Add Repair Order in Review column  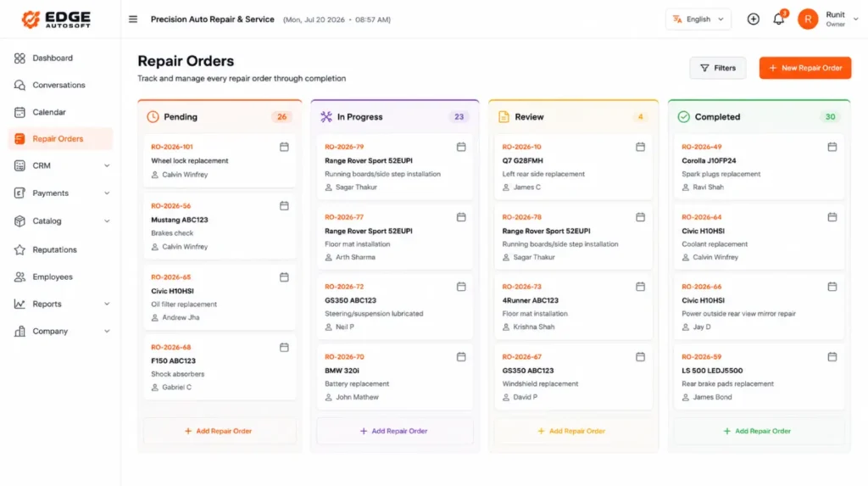pyautogui.click(x=572, y=431)
